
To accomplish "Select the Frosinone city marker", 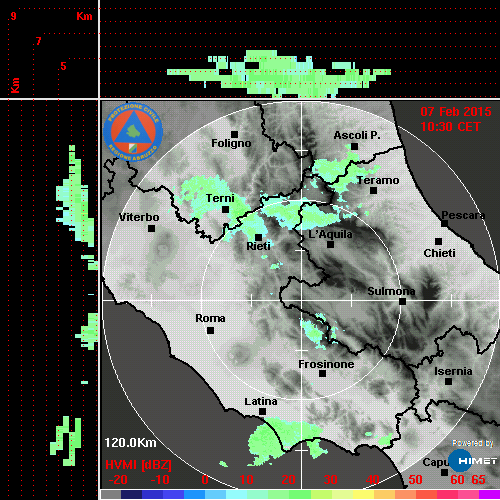I will tap(322, 374).
